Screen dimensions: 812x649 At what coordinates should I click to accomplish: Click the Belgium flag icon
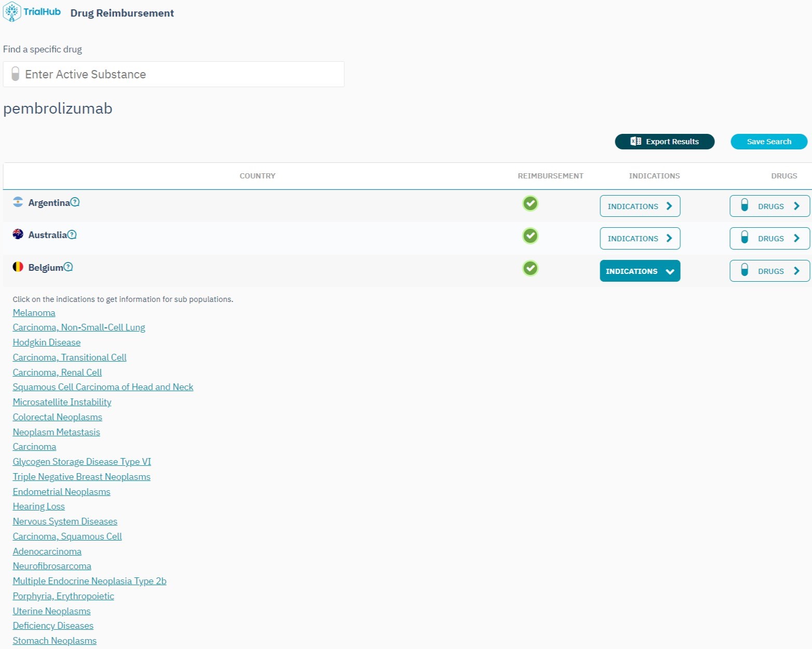(x=18, y=267)
